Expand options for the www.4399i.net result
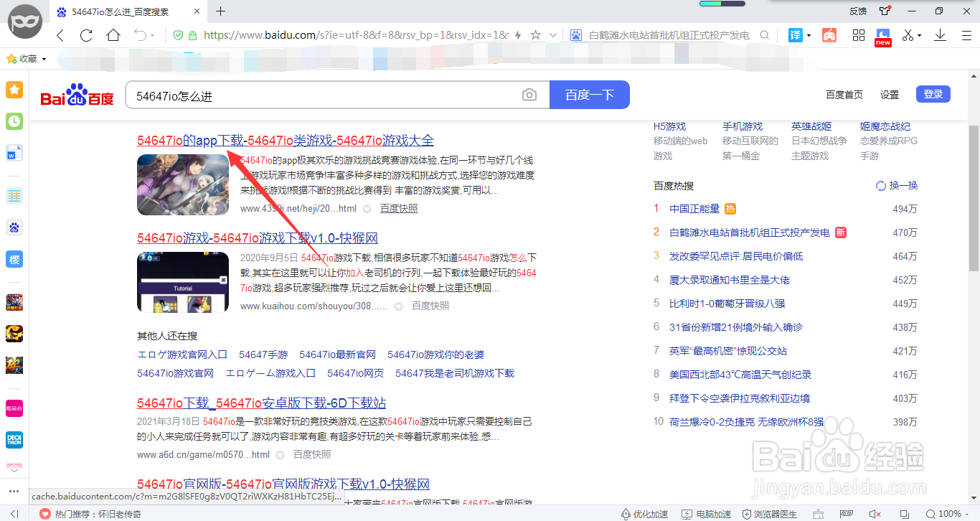Viewport: 980px width, 521px height. tap(367, 209)
